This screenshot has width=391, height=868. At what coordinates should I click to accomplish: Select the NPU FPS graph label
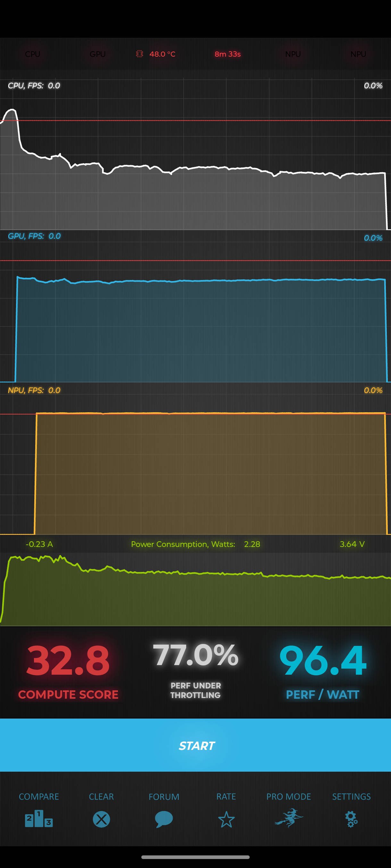click(34, 390)
